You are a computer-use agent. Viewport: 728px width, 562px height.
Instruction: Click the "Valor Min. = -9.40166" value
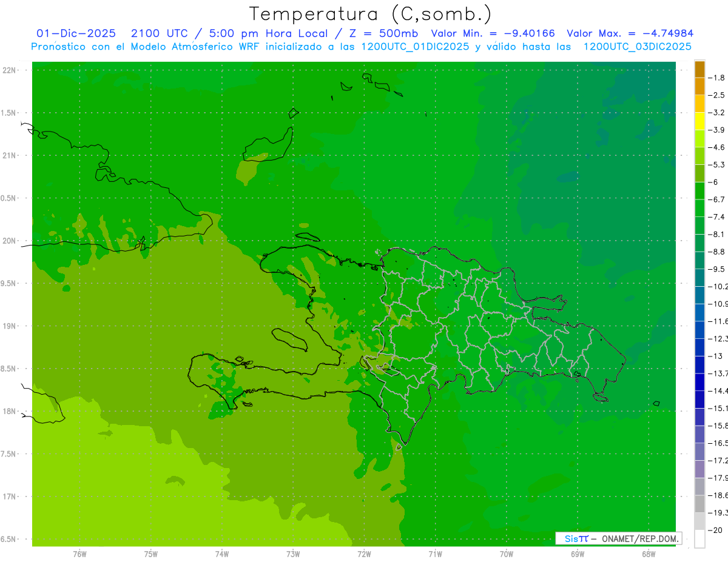493,33
